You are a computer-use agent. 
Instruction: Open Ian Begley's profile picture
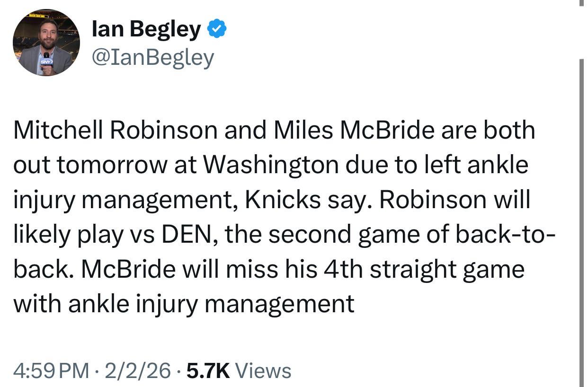pyautogui.click(x=46, y=43)
